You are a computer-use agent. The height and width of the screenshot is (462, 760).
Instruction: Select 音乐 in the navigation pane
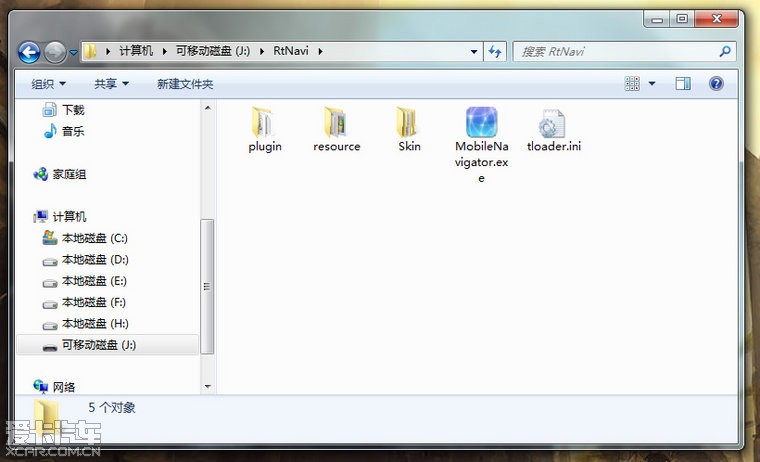(x=63, y=131)
